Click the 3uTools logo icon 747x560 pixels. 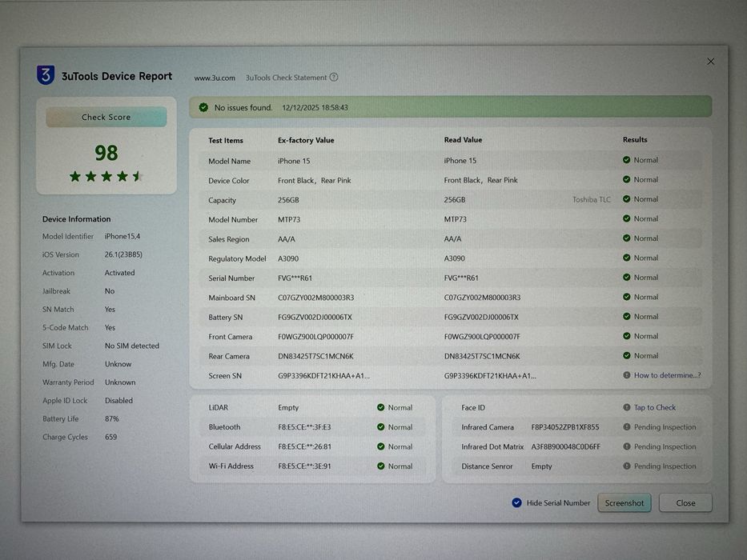pyautogui.click(x=46, y=75)
